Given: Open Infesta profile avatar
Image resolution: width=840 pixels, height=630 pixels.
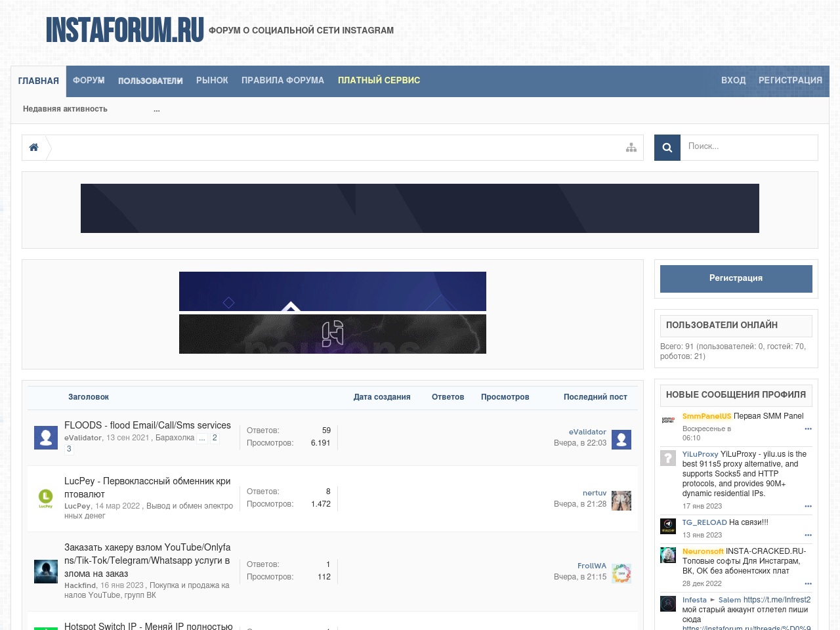Looking at the screenshot, I should pos(668,603).
